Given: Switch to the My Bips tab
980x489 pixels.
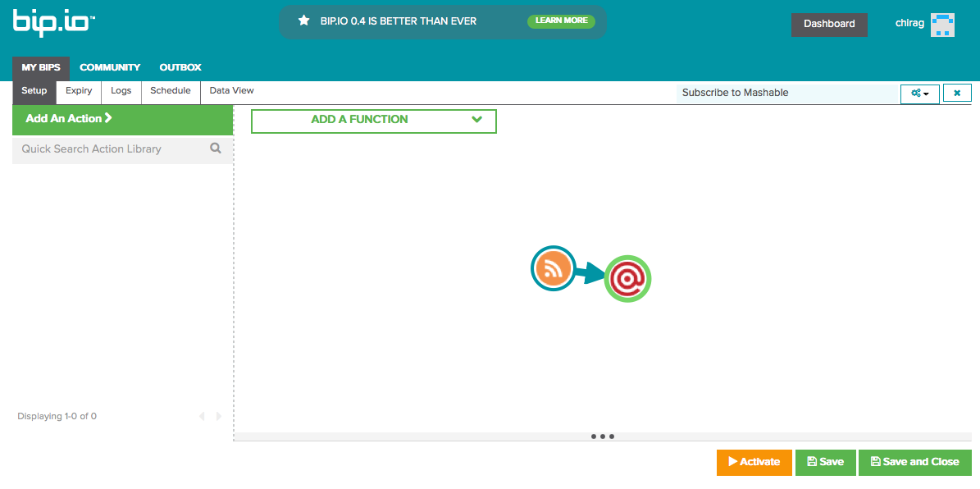Looking at the screenshot, I should coord(41,67).
